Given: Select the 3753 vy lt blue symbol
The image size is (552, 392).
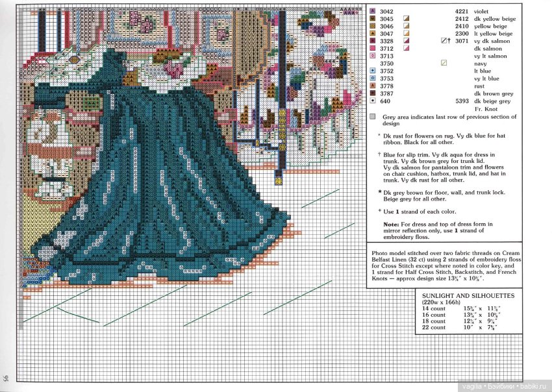Looking at the screenshot, I should (x=371, y=79).
